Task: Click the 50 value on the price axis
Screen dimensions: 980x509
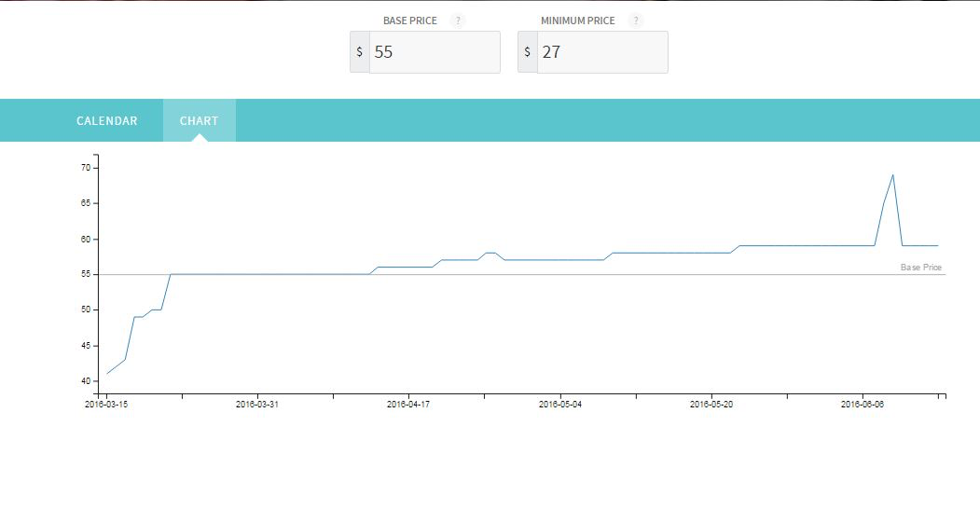Action: tap(86, 310)
